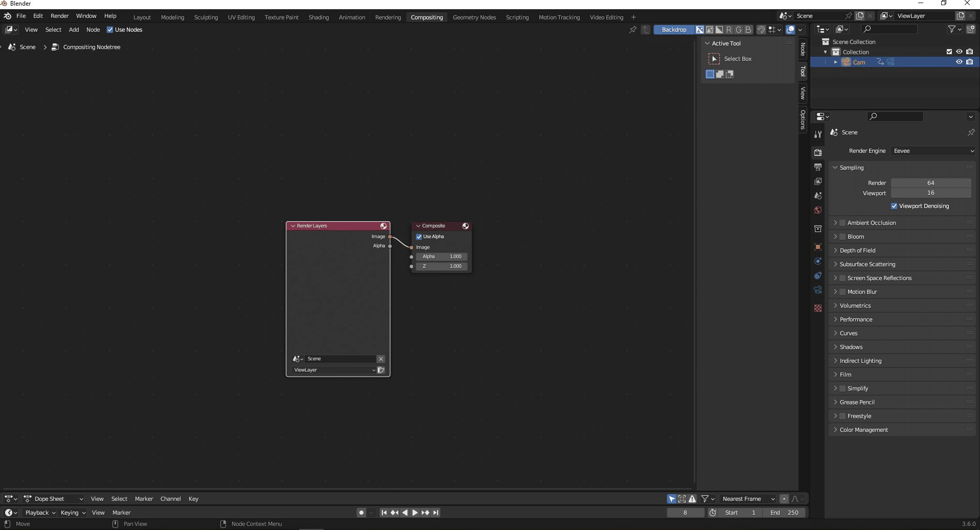
Task: Create new collection in outliner
Action: [x=970, y=30]
